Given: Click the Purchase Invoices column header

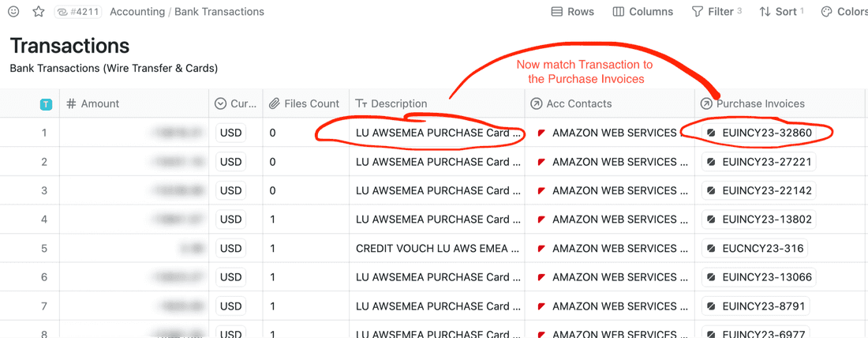Looking at the screenshot, I should point(760,103).
